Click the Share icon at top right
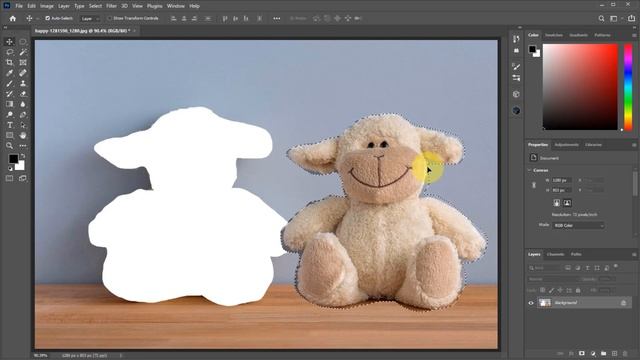This screenshot has width=640, height=360. (x=631, y=18)
